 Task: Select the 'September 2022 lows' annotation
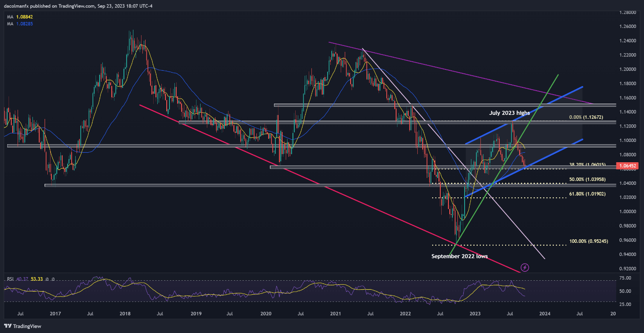pos(459,256)
